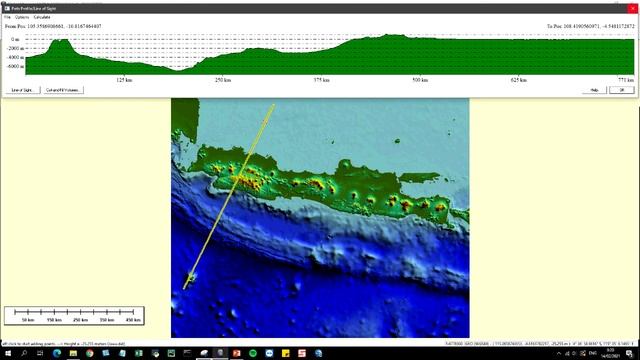Image resolution: width=640 pixels, height=360 pixels.
Task: Click the 0 m elevation axis label
Action: tap(15, 40)
